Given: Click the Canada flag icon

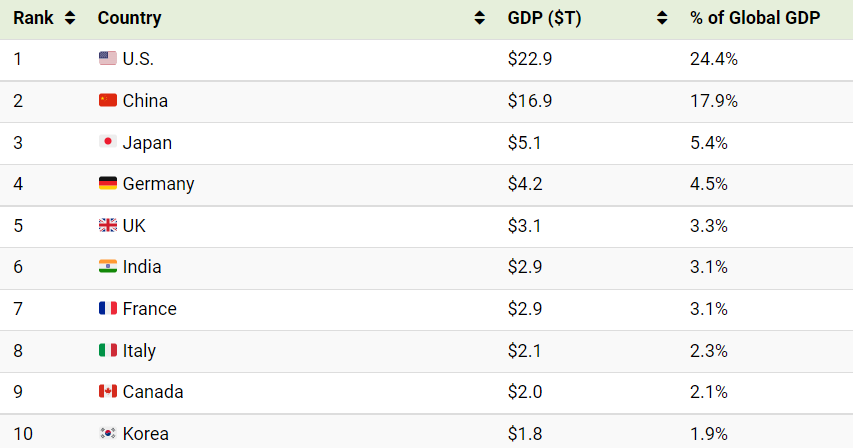Looking at the screenshot, I should tap(108, 391).
